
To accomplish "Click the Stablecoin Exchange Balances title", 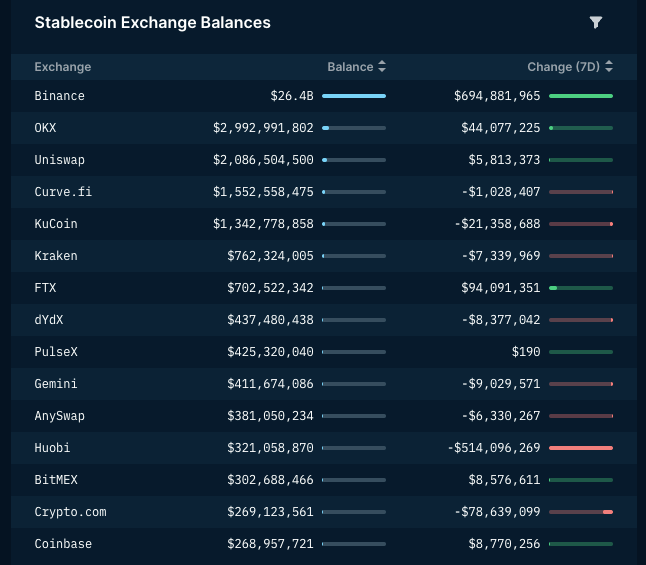I will tap(152, 23).
